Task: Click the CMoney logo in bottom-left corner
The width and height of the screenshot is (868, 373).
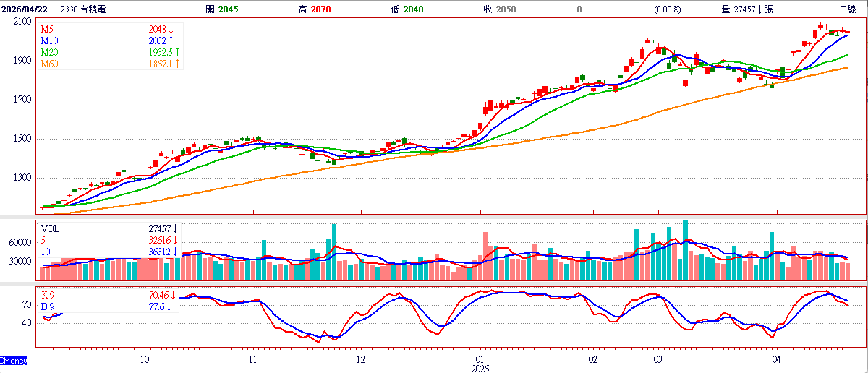Action: [13, 359]
